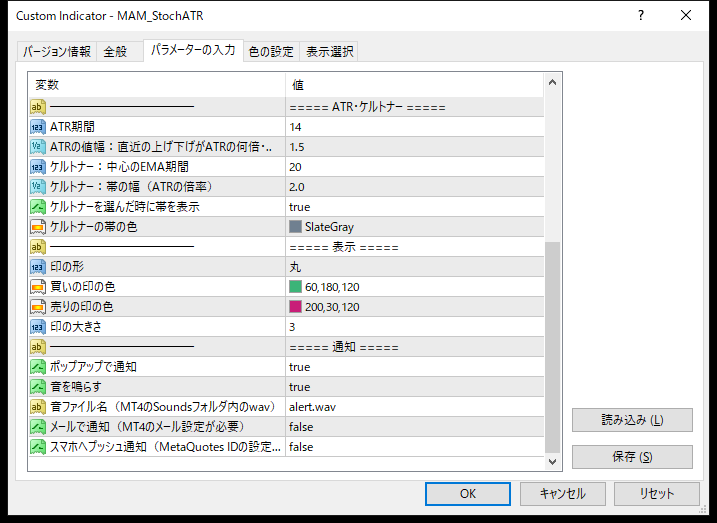Click the ===== ATR·ケルトナー ===== value text
This screenshot has height=523, width=717.
(367, 107)
